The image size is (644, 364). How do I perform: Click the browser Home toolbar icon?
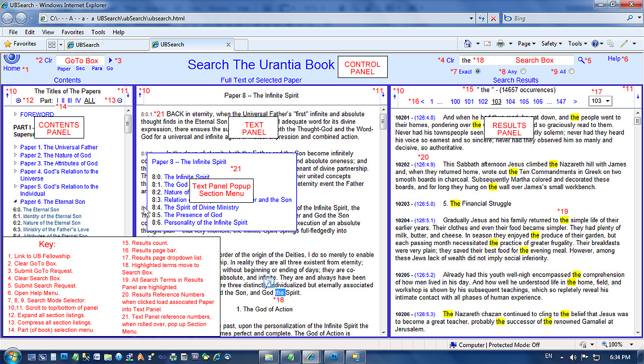click(x=468, y=44)
